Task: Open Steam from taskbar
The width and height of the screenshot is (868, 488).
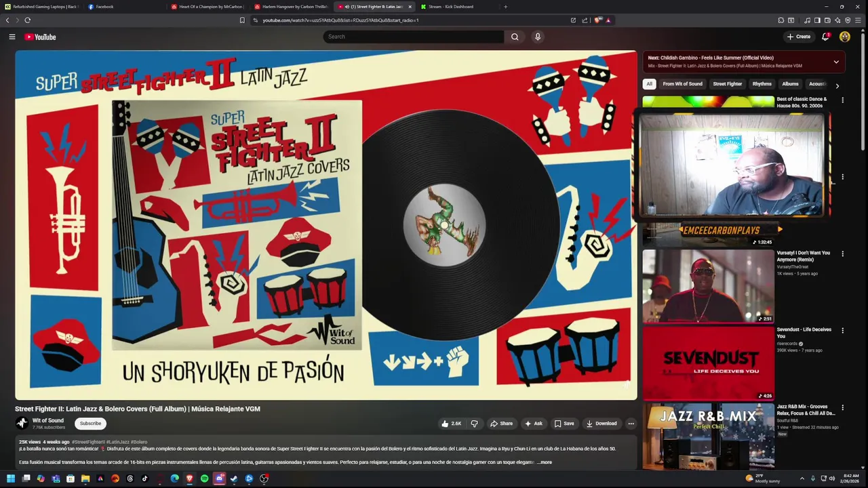Action: click(x=234, y=479)
